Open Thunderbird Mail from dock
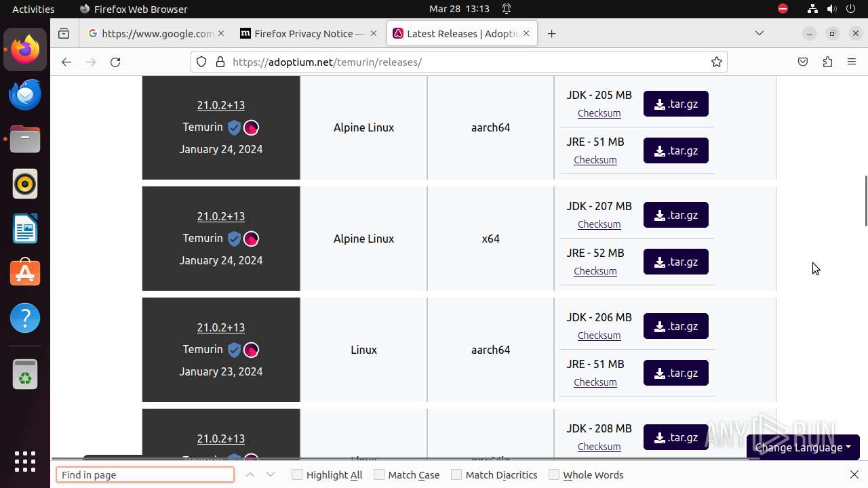The width and height of the screenshot is (868, 488). click(x=25, y=95)
